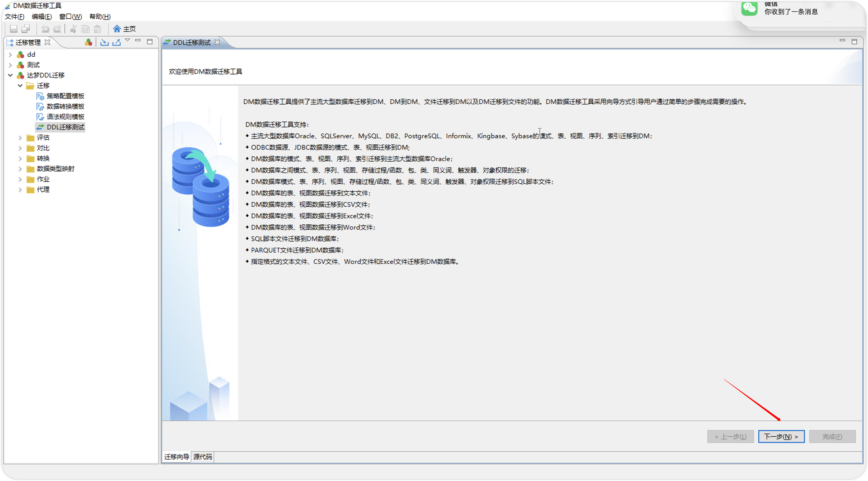This screenshot has width=868, height=481.
Task: Click the save icon in toolbar
Action: tap(14, 29)
